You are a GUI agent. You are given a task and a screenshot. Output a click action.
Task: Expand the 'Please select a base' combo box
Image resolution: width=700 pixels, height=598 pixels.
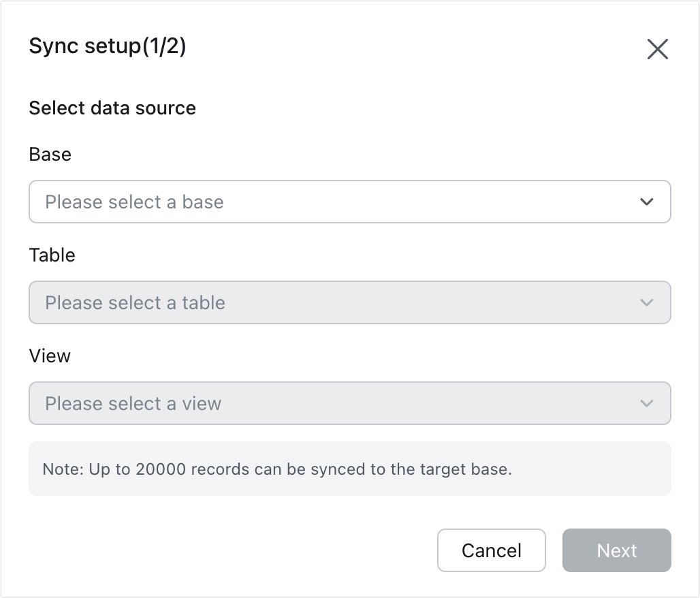(349, 202)
